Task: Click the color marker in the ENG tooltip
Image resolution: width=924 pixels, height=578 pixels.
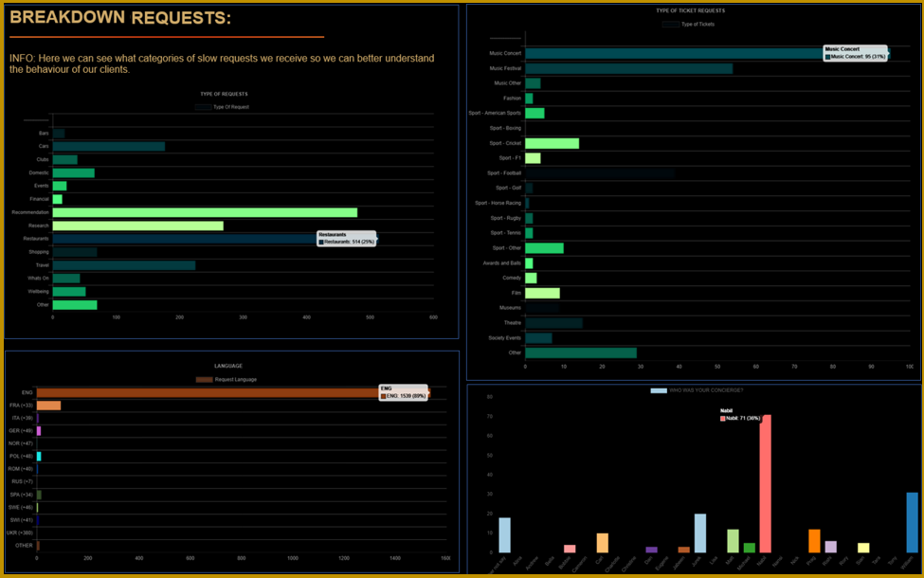Action: [x=383, y=394]
